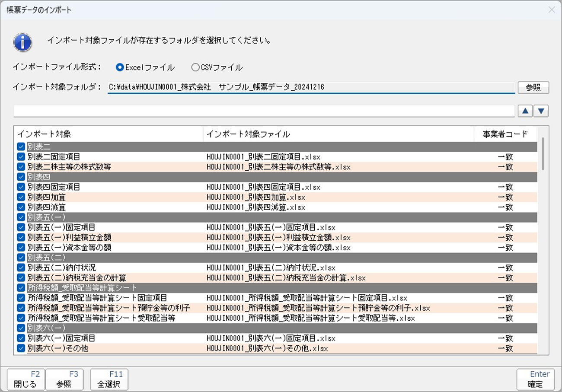Click the vertical scrollbar of the import list

(543, 154)
